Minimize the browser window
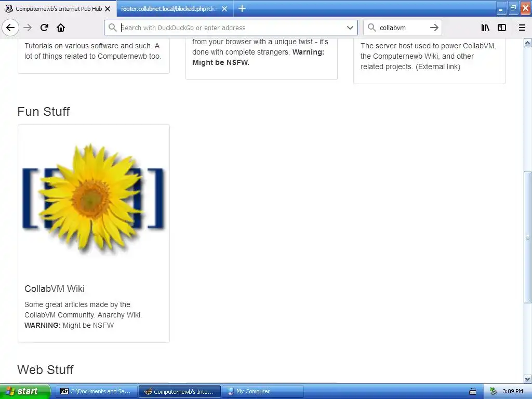This screenshot has height=399, width=532. 501,9
